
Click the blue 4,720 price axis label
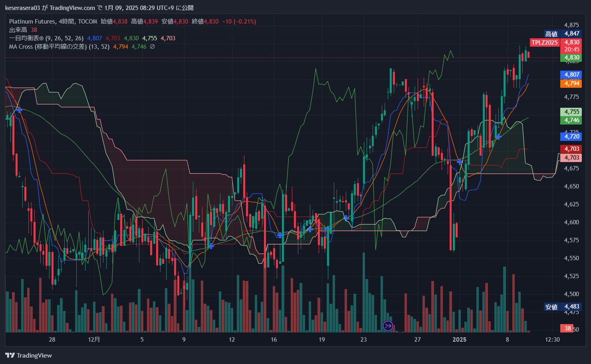(570, 137)
